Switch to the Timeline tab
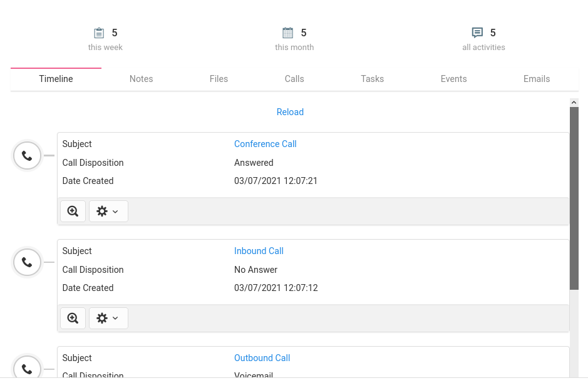Viewport: 588px width, 383px height. [56, 79]
